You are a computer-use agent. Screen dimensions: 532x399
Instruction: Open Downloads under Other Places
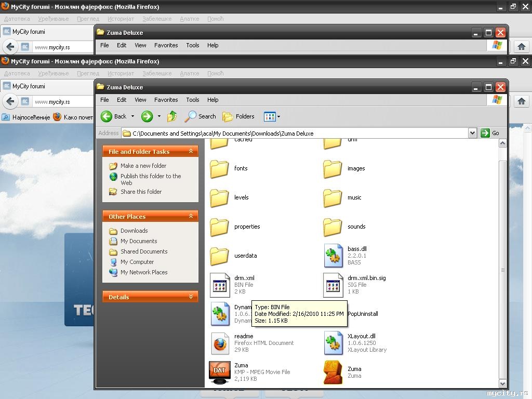134,231
